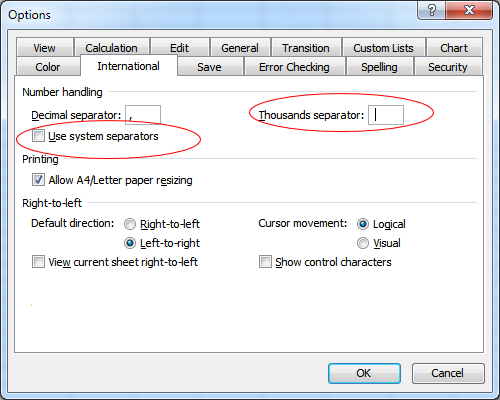Confirm settings with OK button

point(364,373)
